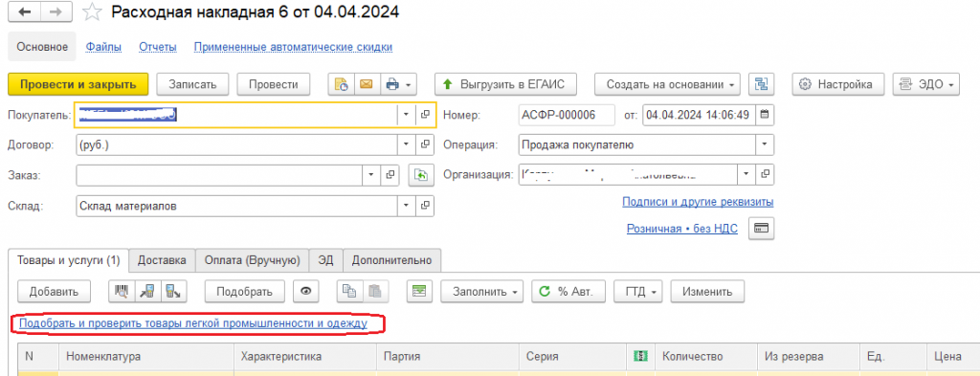Click the payment card icon near Розничная
Viewport: 980px width, 376px height.
[x=761, y=229]
